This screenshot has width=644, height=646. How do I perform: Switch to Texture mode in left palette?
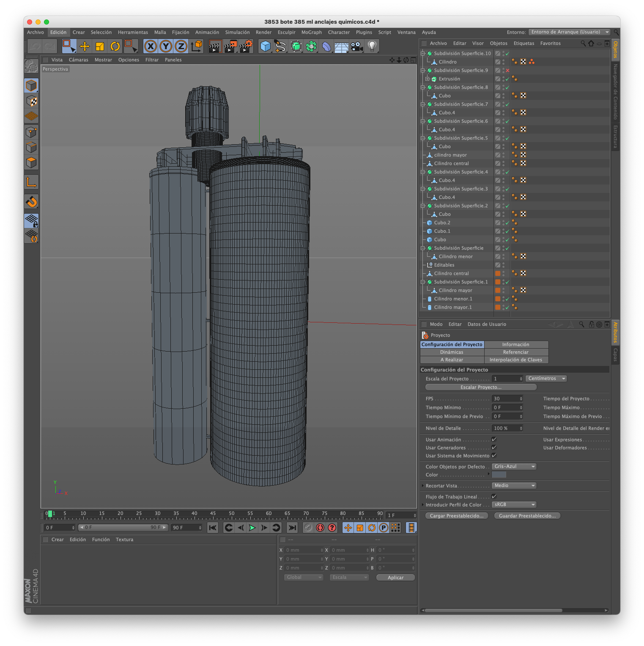31,101
